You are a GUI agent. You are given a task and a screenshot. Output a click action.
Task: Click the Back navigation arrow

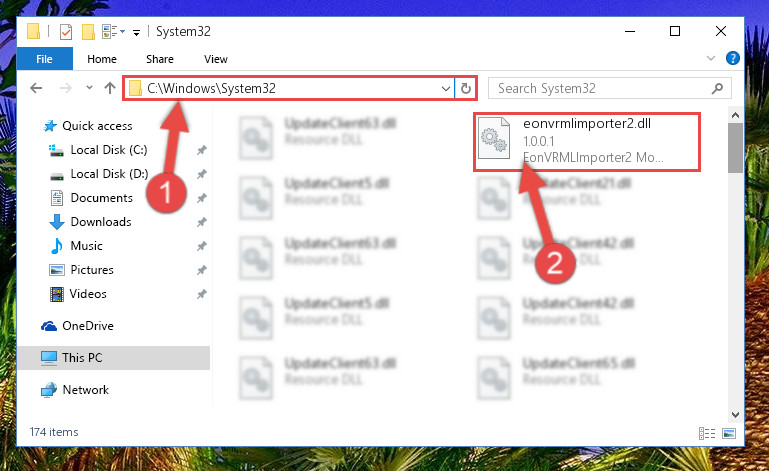pos(36,88)
